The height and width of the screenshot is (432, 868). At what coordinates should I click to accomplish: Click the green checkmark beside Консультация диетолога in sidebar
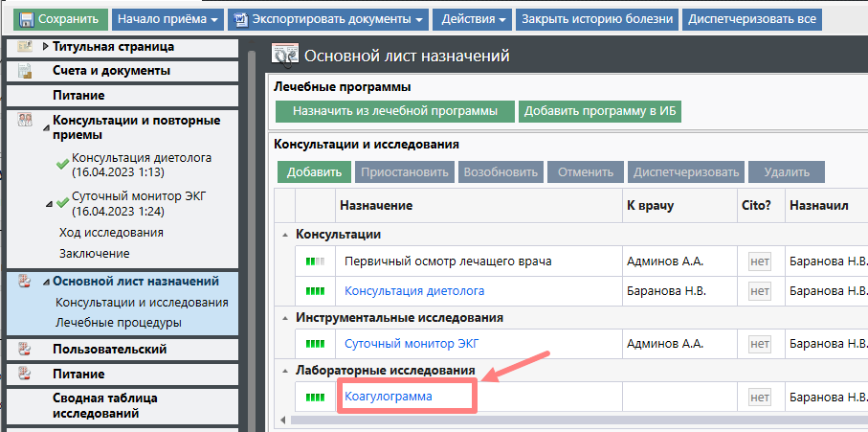click(62, 165)
